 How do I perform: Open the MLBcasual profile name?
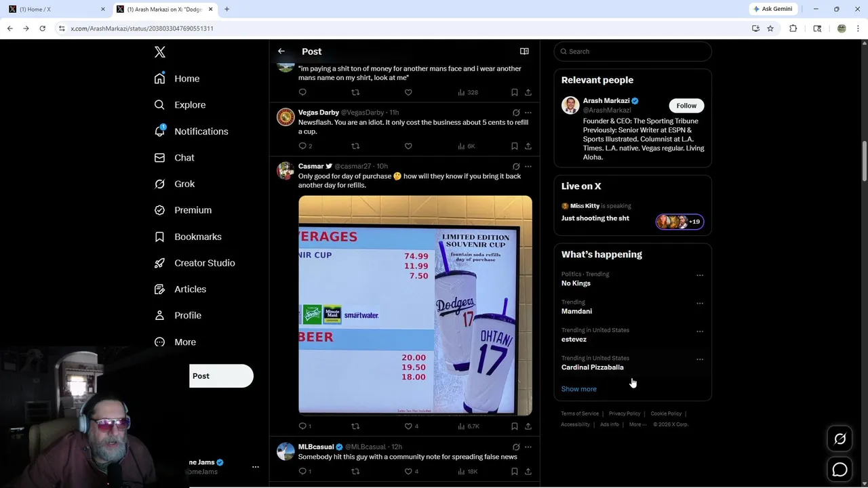point(316,447)
